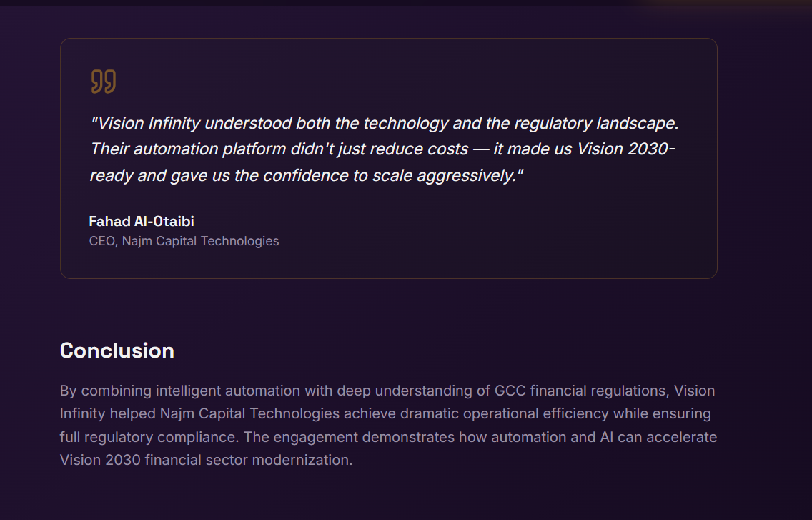The image size is (812, 520).
Task: Click "intelligent automation" in the conclusion paragraph
Action: coord(227,391)
